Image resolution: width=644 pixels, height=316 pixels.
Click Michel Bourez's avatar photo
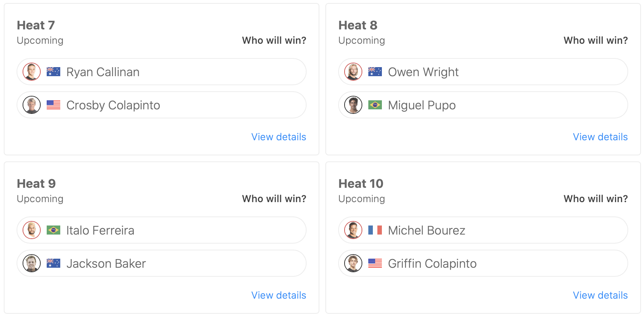tap(353, 230)
